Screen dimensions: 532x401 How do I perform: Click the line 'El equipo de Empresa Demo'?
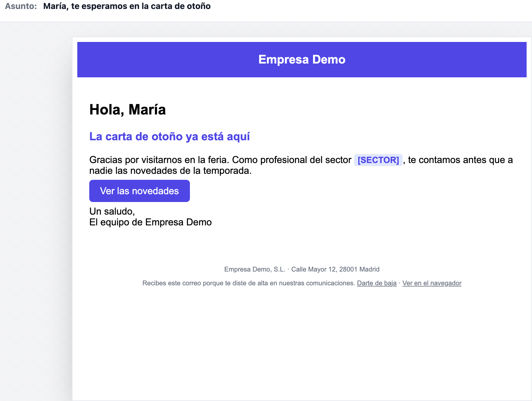click(150, 222)
